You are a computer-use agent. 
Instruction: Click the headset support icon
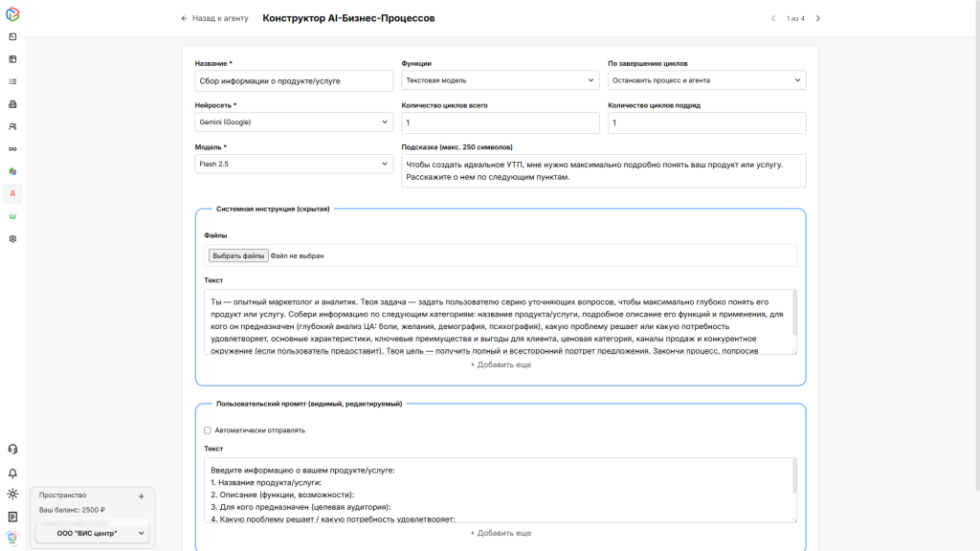tap(12, 449)
